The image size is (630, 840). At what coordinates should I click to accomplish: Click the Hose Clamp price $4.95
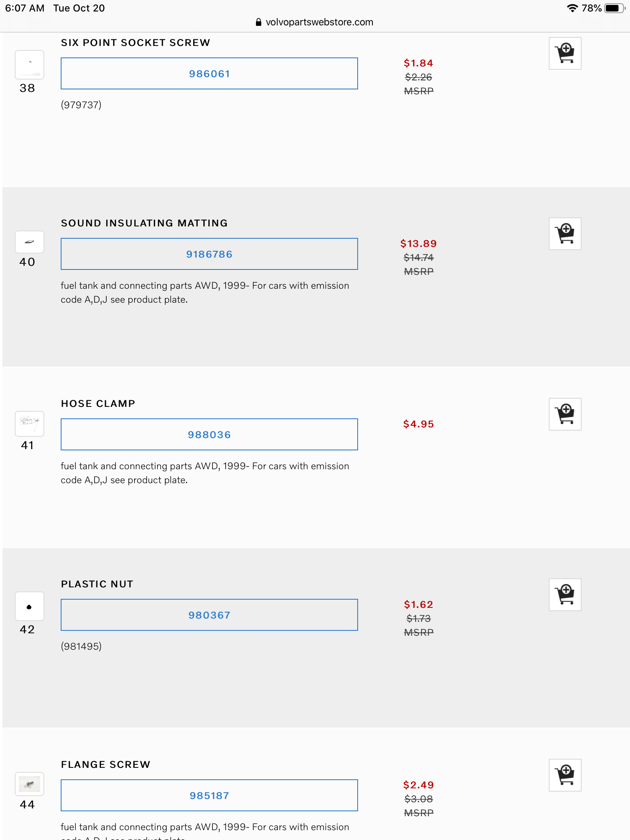[418, 424]
